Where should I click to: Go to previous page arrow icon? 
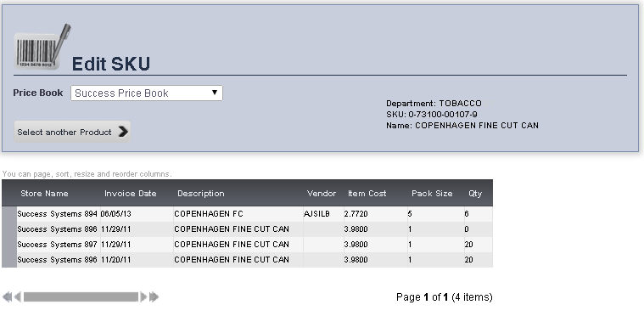(18, 296)
